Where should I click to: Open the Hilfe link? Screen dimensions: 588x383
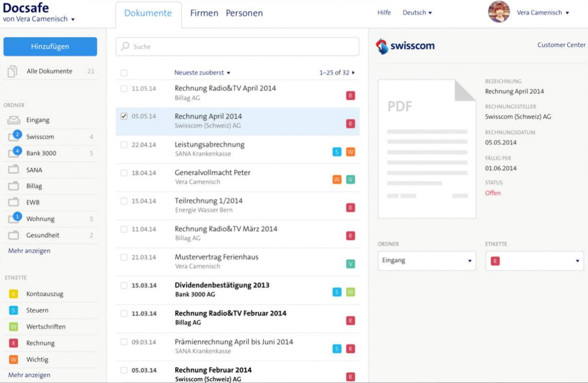[x=384, y=12]
